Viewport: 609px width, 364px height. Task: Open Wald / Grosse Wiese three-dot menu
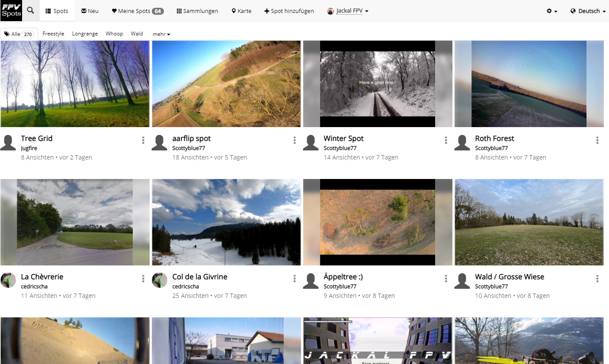click(597, 278)
